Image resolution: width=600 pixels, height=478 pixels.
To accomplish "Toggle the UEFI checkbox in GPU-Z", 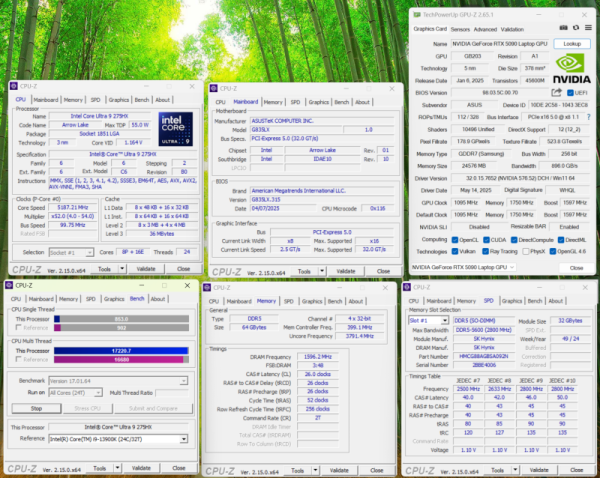I will tap(570, 93).
